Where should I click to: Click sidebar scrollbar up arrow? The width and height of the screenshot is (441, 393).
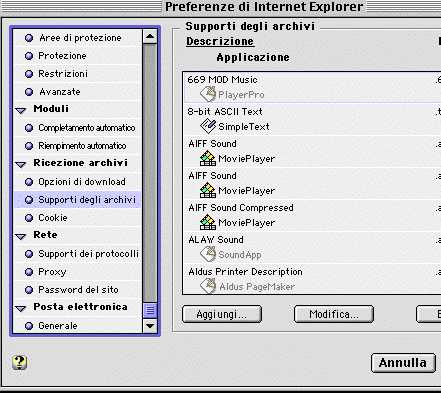(x=150, y=36)
